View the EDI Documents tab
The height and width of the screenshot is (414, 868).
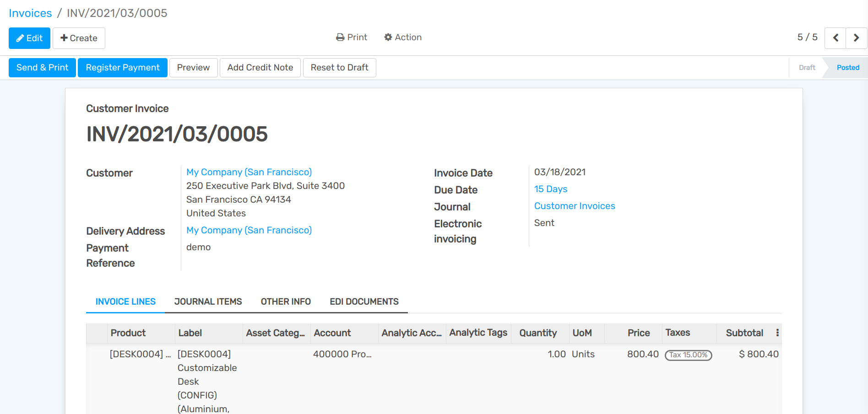pos(364,301)
